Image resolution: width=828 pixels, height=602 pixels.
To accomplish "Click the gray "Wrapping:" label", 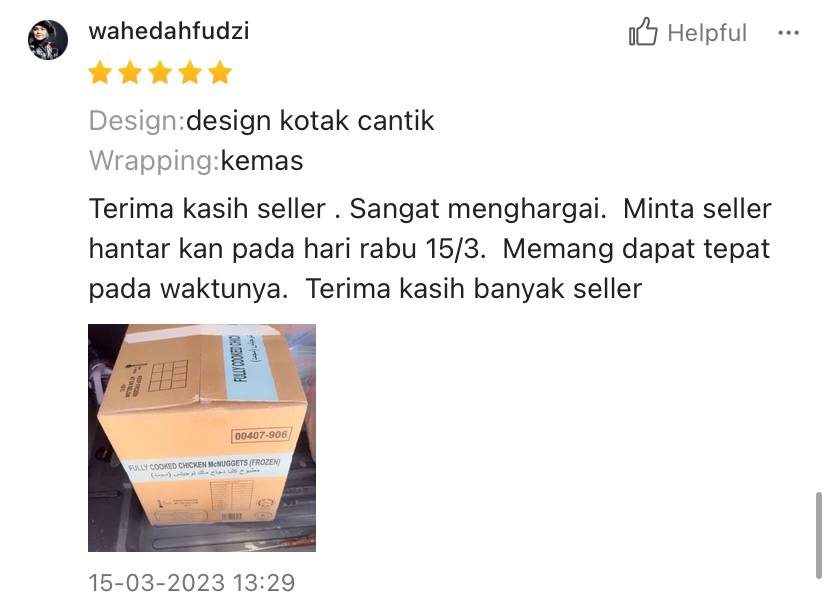I will (154, 161).
